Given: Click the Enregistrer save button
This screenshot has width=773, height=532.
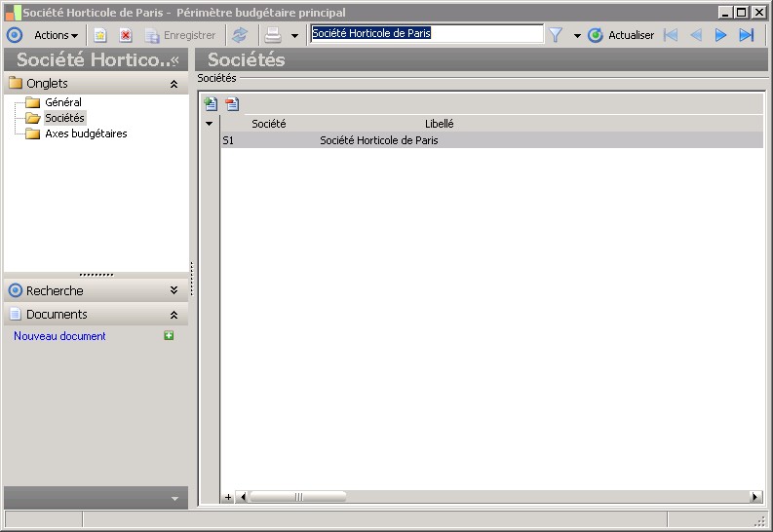Looking at the screenshot, I should [180, 35].
